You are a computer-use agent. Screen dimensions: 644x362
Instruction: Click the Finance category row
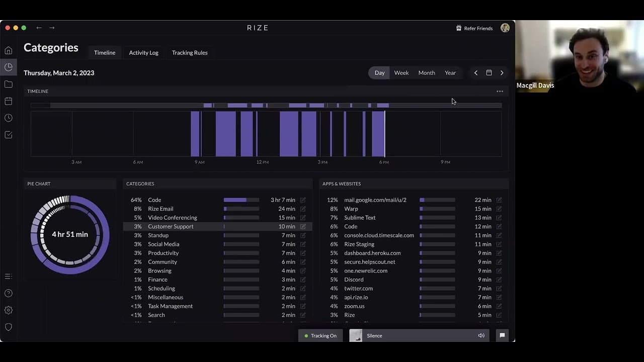(x=217, y=280)
